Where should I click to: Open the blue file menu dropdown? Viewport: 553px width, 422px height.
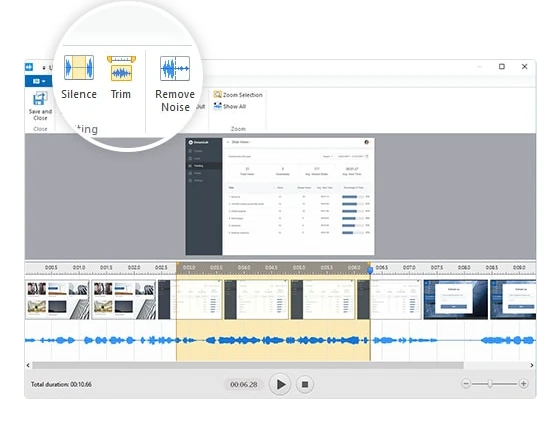click(38, 81)
